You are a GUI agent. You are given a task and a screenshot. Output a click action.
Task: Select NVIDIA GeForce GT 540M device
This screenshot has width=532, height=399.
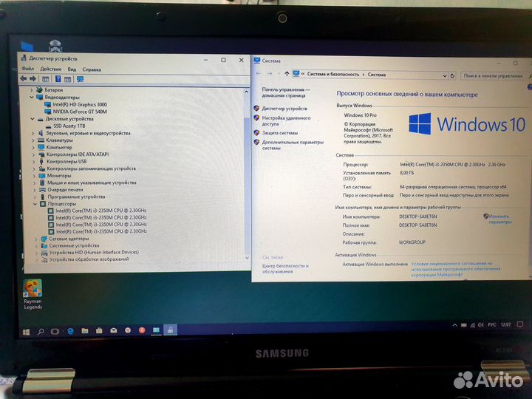80,112
